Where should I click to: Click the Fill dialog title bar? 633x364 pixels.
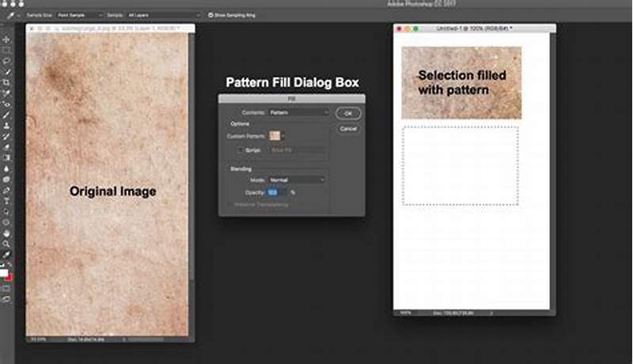point(292,99)
